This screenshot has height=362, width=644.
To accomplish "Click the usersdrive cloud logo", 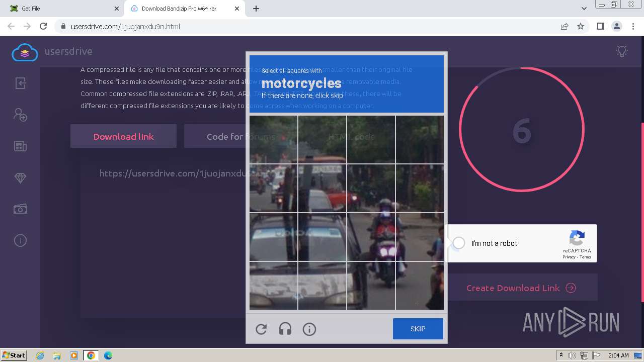I will 25,52.
